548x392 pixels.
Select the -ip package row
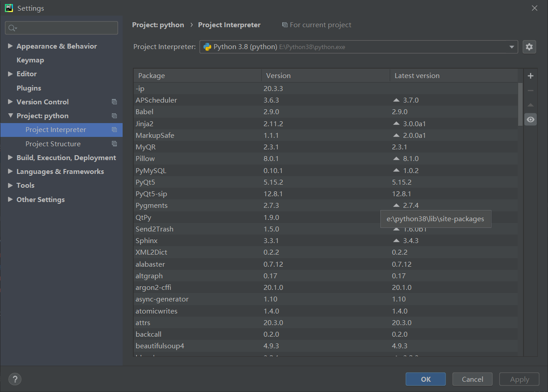326,88
